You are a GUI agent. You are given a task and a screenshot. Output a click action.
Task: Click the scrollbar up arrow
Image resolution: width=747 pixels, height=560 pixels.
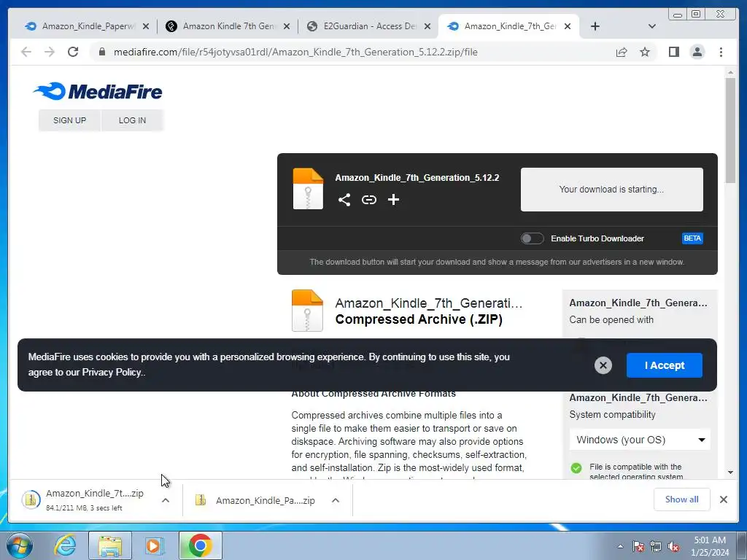[x=730, y=72]
